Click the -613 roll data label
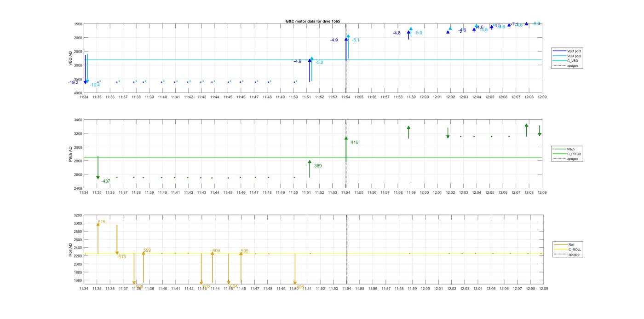644x319 pixels. [121, 257]
